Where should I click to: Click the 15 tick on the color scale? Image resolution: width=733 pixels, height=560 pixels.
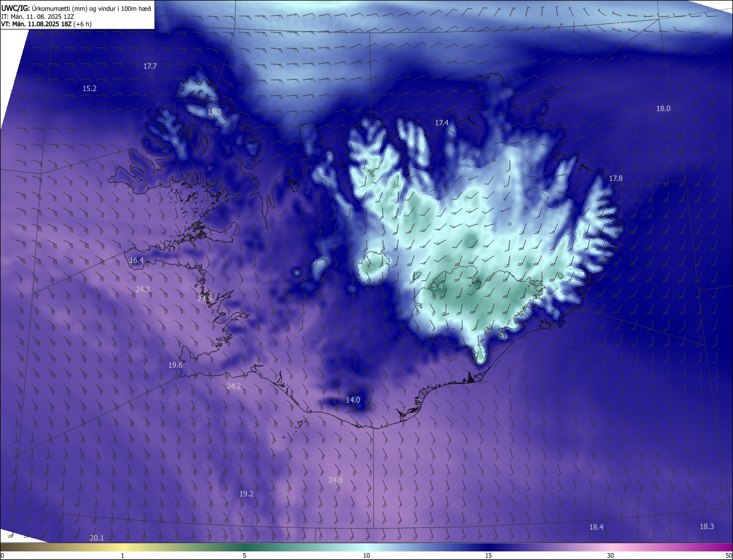coord(488,556)
